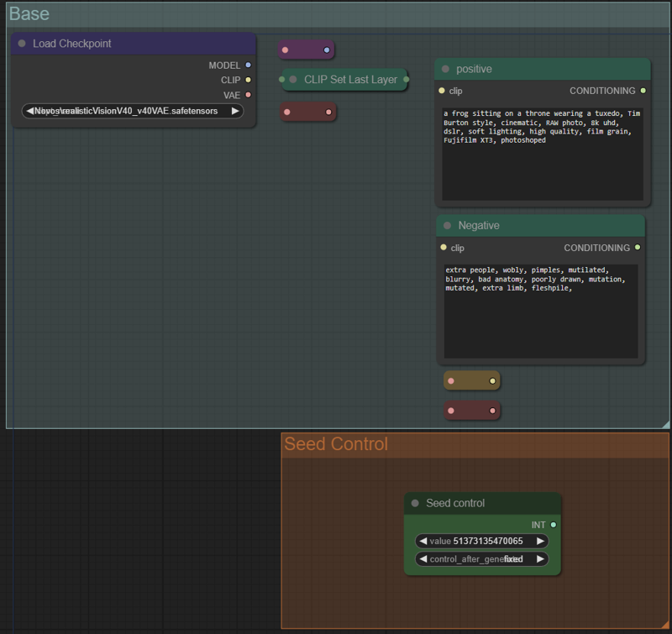The height and width of the screenshot is (634, 672).
Task: Click the INT output port on Seed control
Action: (x=553, y=525)
